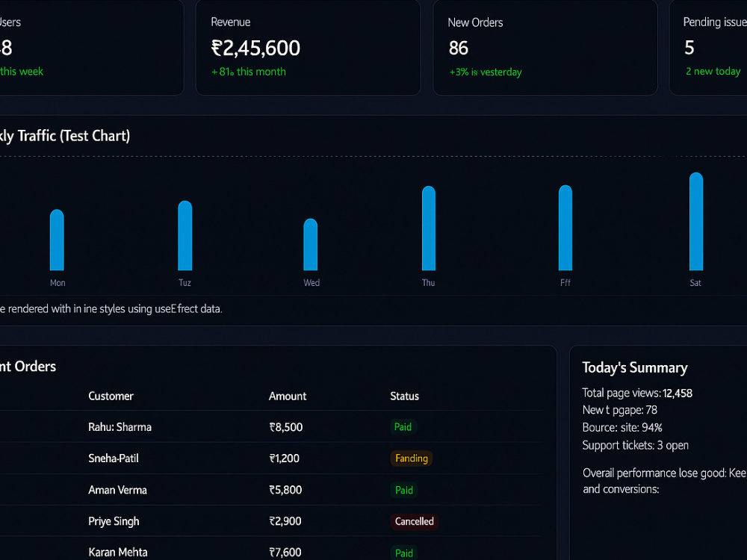Click the Recent Orders heading
Image resolution: width=747 pixels, height=560 pixels.
pyautogui.click(x=28, y=366)
